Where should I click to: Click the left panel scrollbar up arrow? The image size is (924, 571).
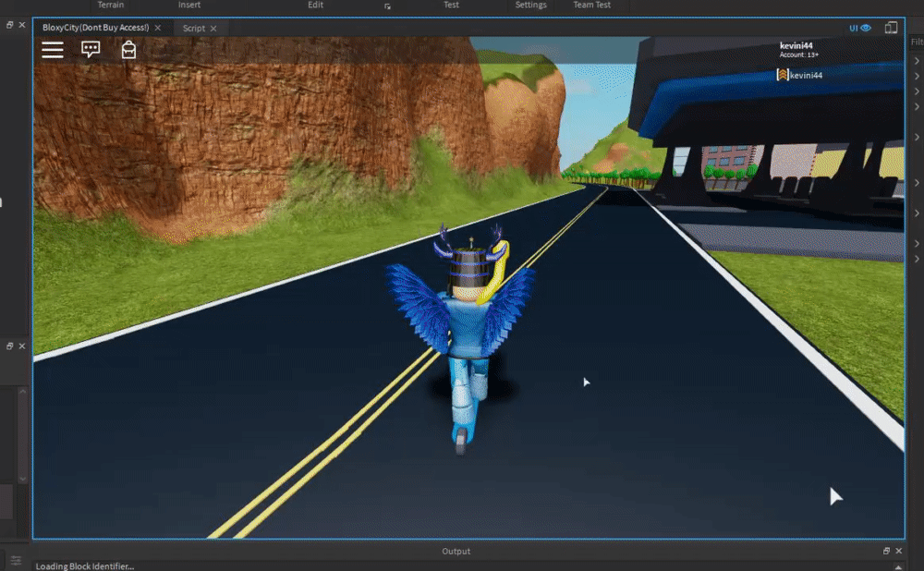(22, 391)
